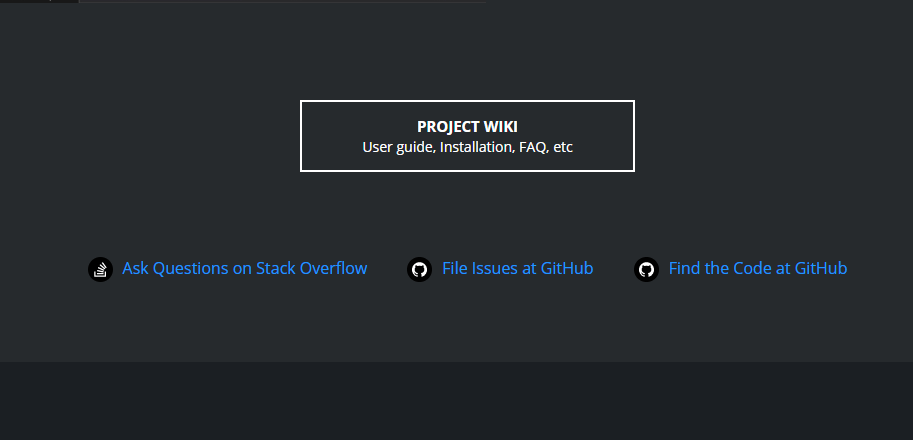This screenshot has width=913, height=440.
Task: Visit the Find the Code at GitHub link
Action: click(758, 268)
